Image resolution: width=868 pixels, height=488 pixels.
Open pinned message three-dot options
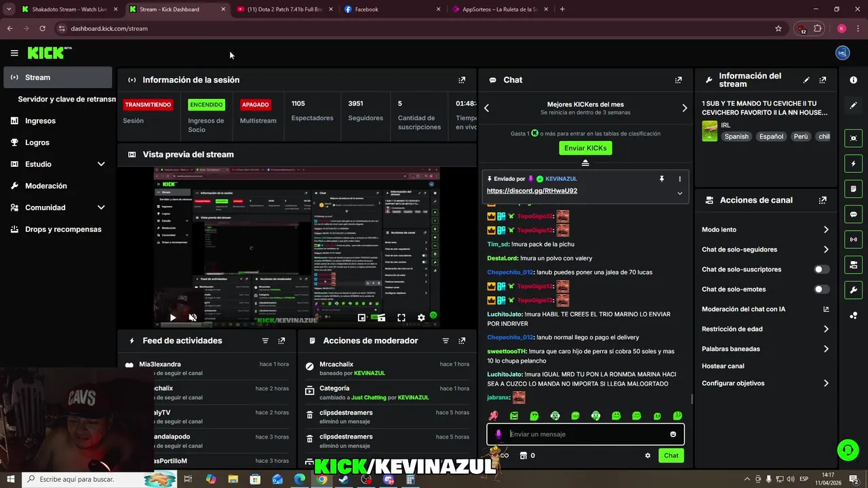tap(679, 179)
